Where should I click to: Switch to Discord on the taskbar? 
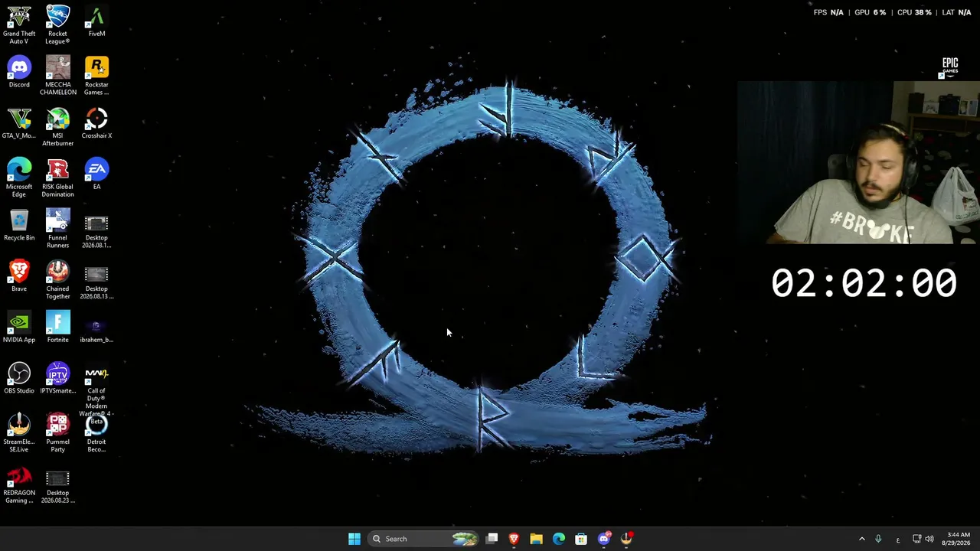click(x=604, y=539)
